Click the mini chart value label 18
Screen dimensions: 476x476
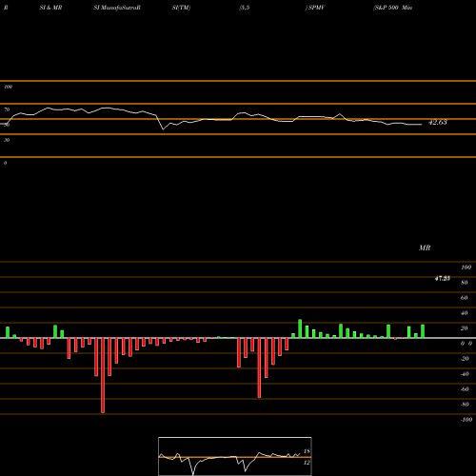pos(307,451)
